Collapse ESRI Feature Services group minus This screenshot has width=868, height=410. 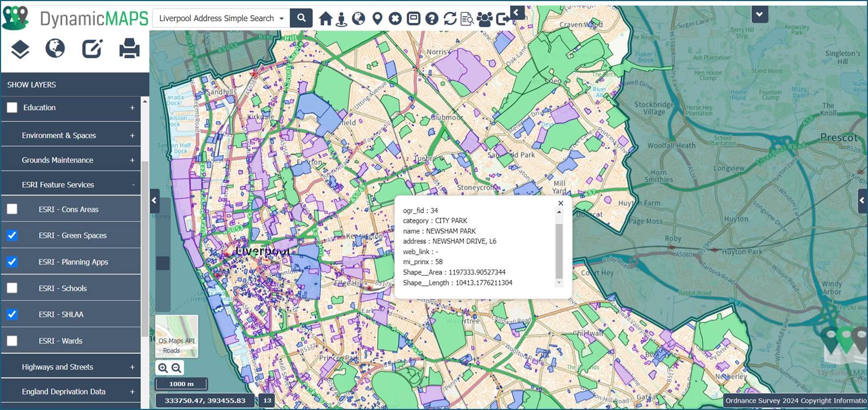133,185
